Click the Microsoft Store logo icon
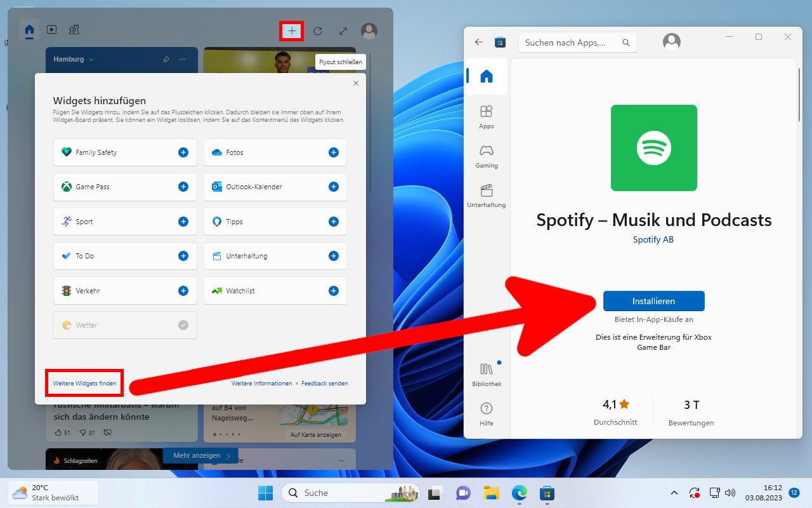812x508 pixels. point(500,43)
